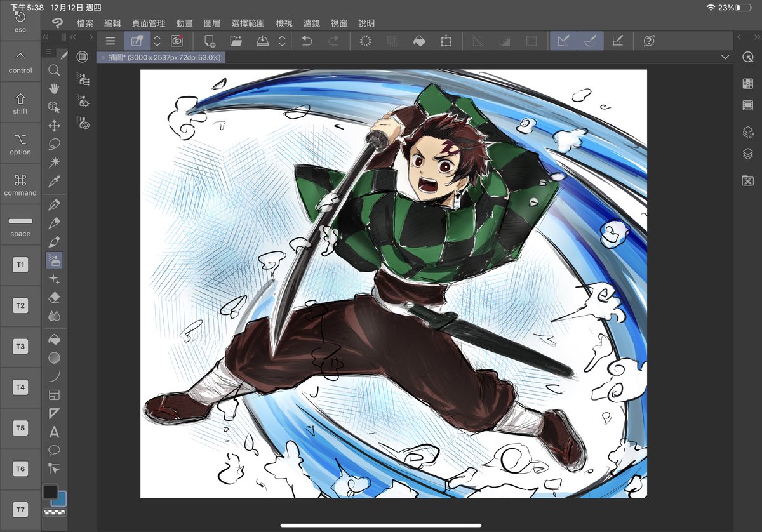Toggle the option modifier key

coord(20,143)
